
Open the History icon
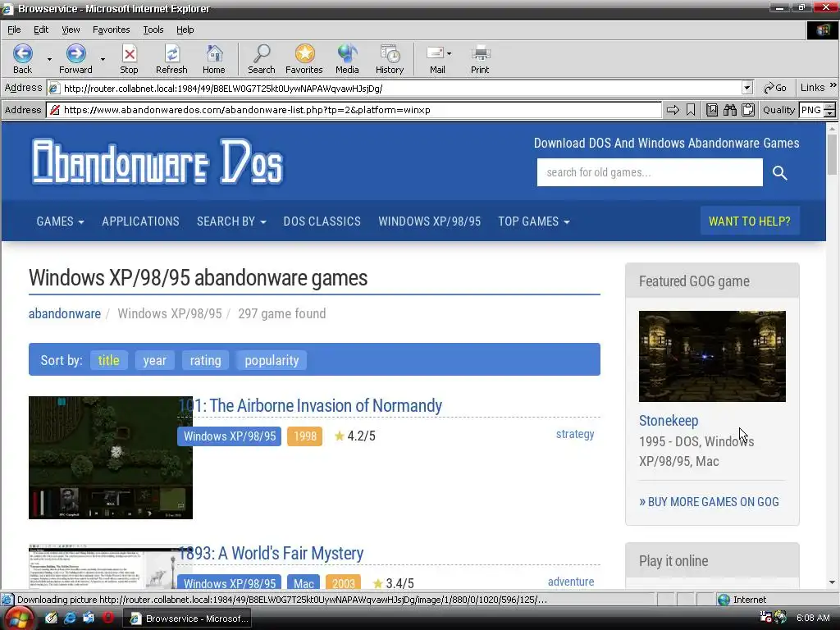click(x=390, y=53)
